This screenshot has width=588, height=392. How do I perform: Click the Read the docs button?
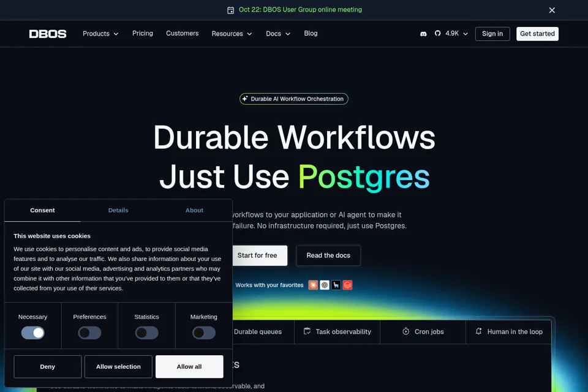[x=328, y=255]
